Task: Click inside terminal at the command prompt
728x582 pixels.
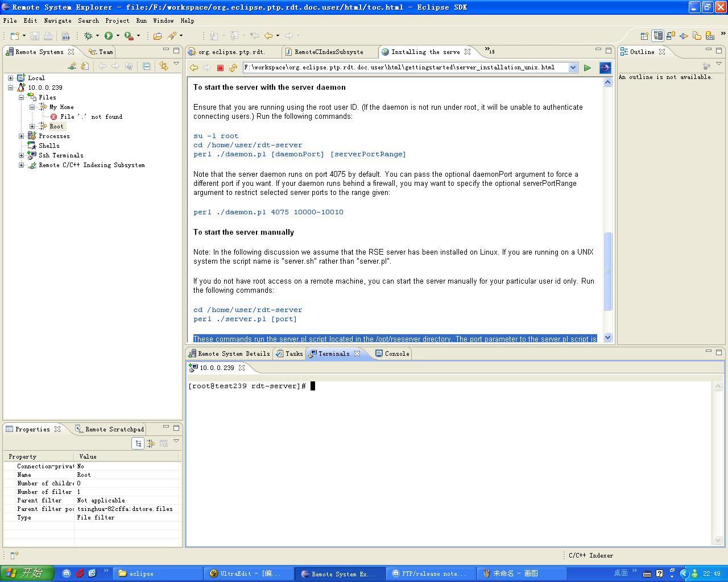Action: point(313,386)
